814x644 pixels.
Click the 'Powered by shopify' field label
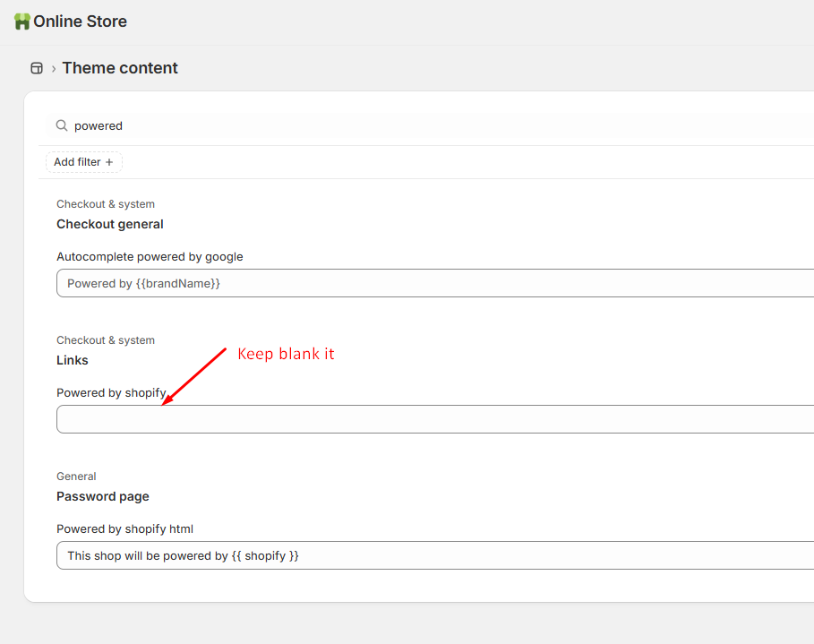112,392
